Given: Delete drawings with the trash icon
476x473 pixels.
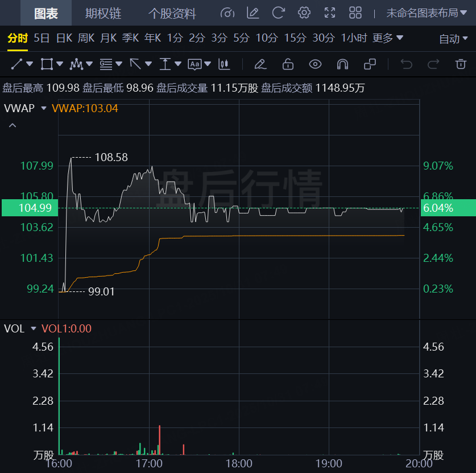Looking at the screenshot, I should 461,64.
